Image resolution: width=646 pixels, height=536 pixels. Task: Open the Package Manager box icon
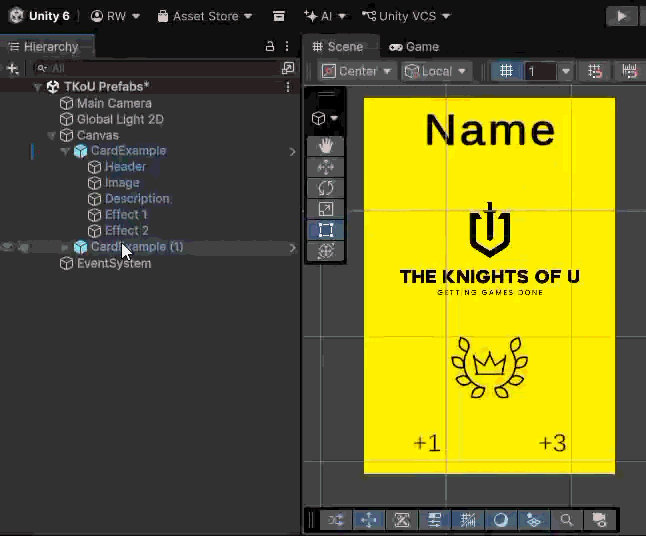coord(279,16)
